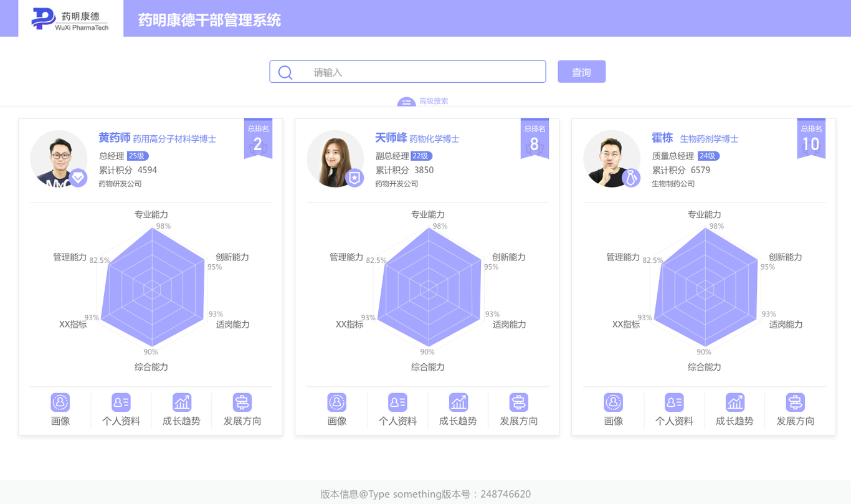Click the WuXi PharmaTech logo

click(x=70, y=19)
